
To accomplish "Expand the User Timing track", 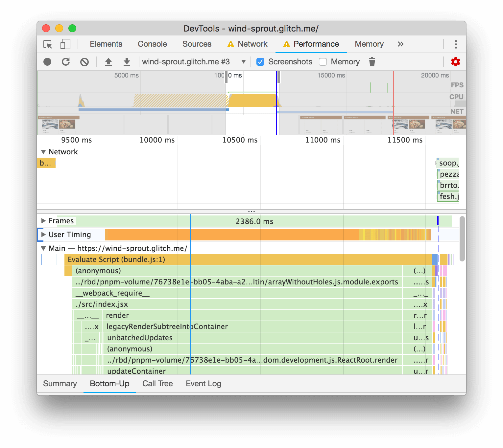I will (43, 235).
